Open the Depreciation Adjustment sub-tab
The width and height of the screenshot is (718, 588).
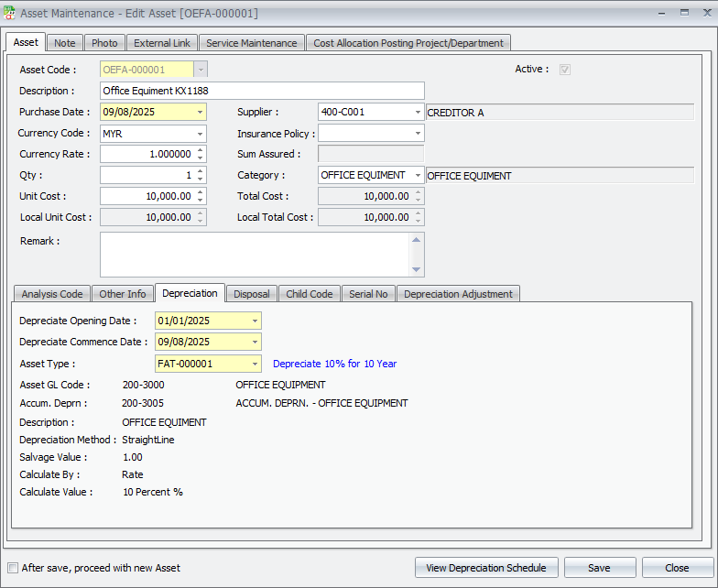pyautogui.click(x=458, y=294)
